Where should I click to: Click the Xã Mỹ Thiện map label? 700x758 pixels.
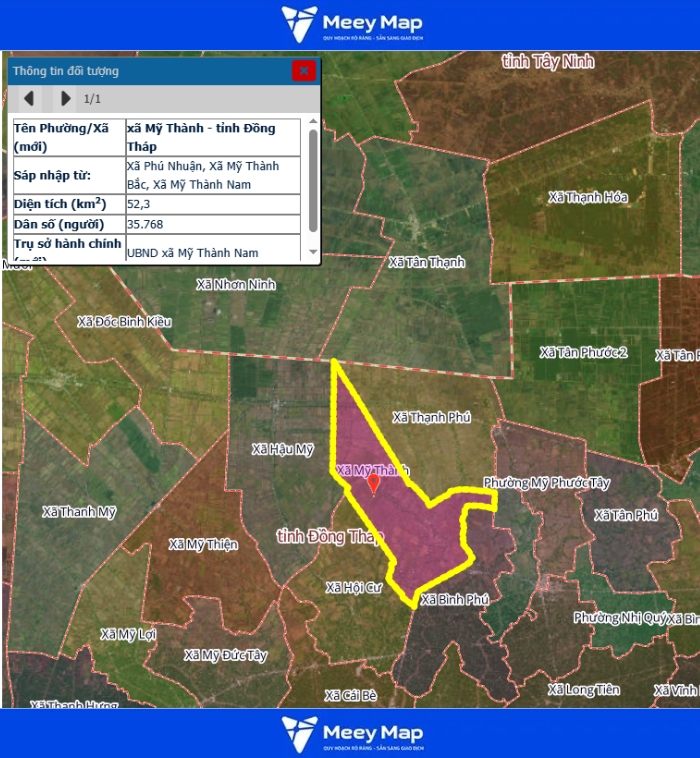[x=203, y=544]
